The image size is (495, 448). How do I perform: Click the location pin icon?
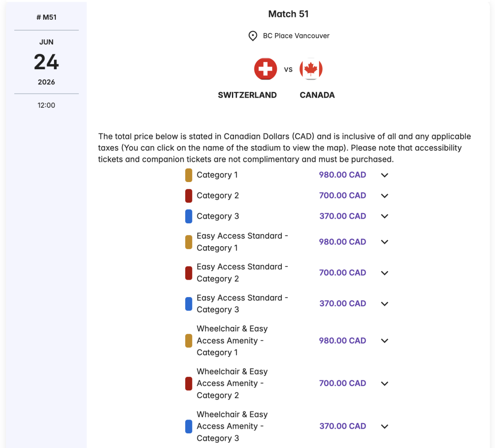click(253, 36)
